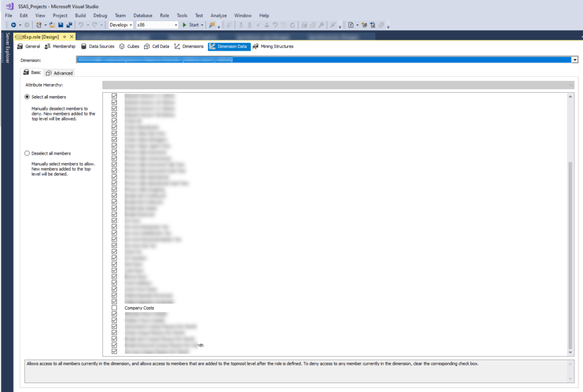Pin the role design document tab
The height and width of the screenshot is (392, 583).
click(x=65, y=37)
